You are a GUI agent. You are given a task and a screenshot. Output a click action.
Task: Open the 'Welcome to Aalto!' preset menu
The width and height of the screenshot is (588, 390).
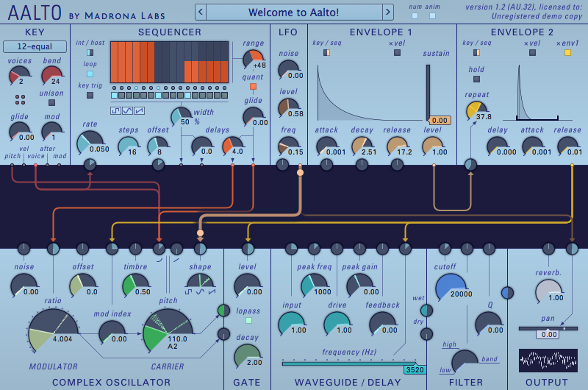tap(294, 12)
